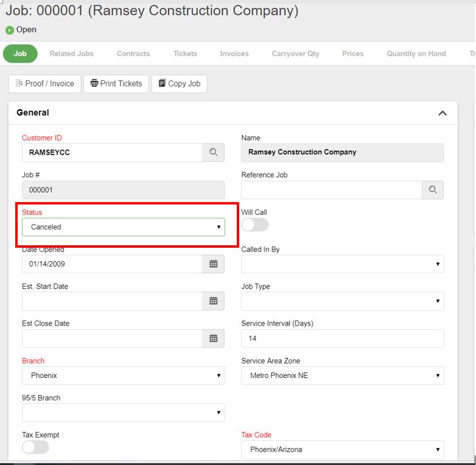The height and width of the screenshot is (465, 476).
Task: Click the Service Interval (Days) field
Action: pos(343,338)
